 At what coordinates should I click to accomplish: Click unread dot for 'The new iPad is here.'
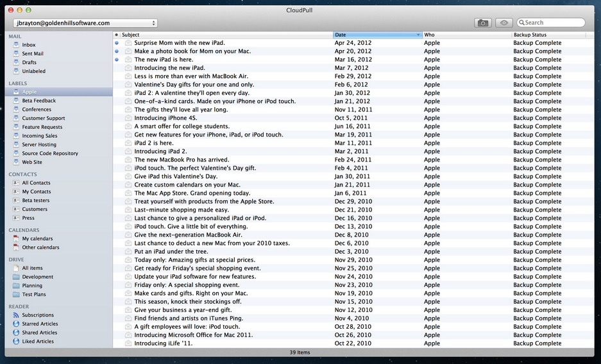coord(117,60)
